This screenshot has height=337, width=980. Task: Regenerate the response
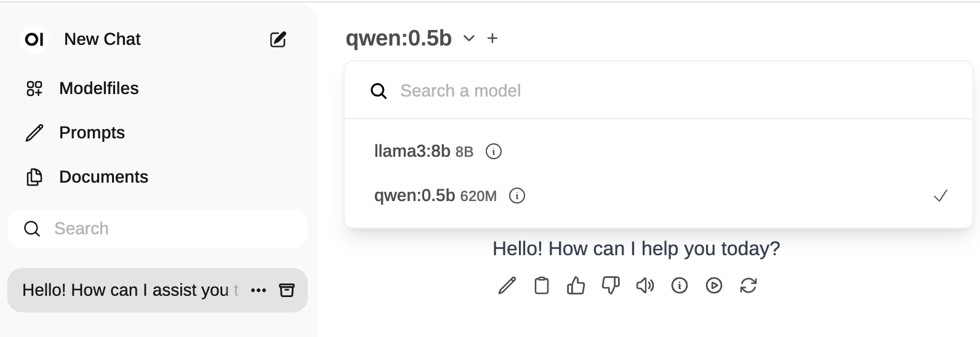[x=749, y=285]
